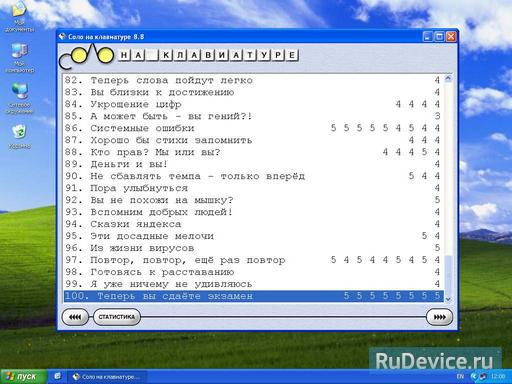
Task: Close the Solo window
Action: point(451,36)
